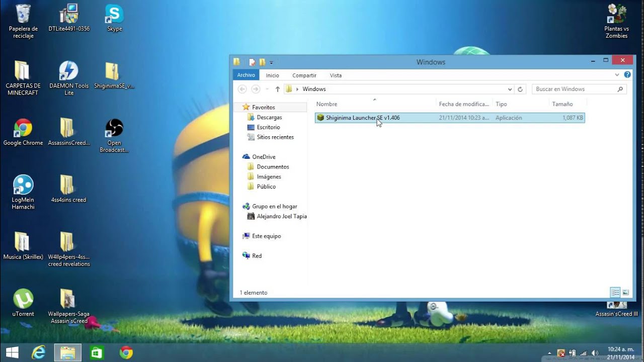The height and width of the screenshot is (362, 644).
Task: Click the red-X notification tray icon
Action: pos(561,353)
